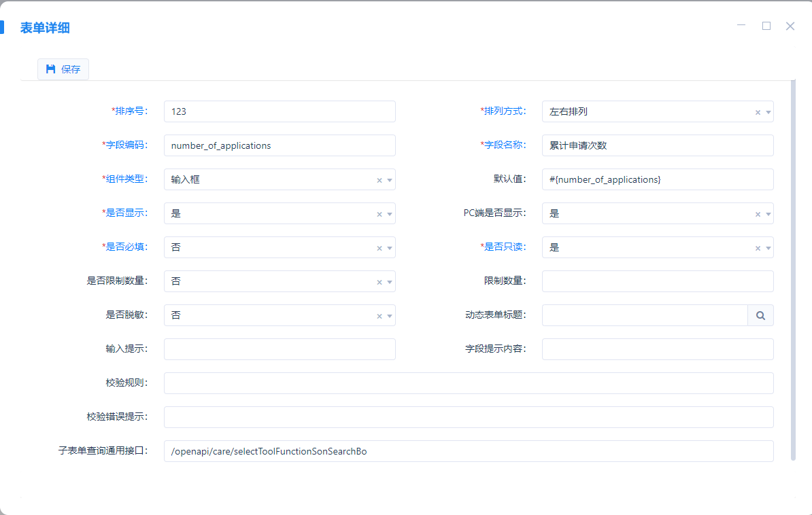Click the magnifier icon beside 动态表单标题
Viewport: 812px width, 515px height.
[x=760, y=315]
